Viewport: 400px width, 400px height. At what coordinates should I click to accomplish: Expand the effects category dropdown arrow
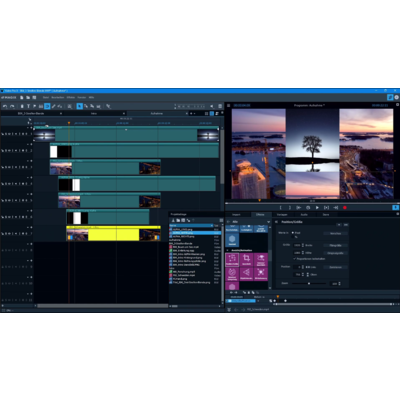pos(268,222)
